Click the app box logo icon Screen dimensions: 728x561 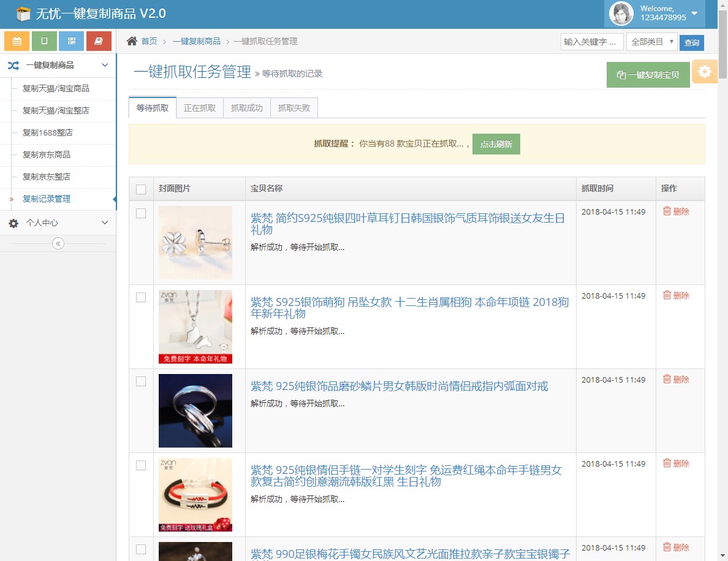(x=23, y=14)
